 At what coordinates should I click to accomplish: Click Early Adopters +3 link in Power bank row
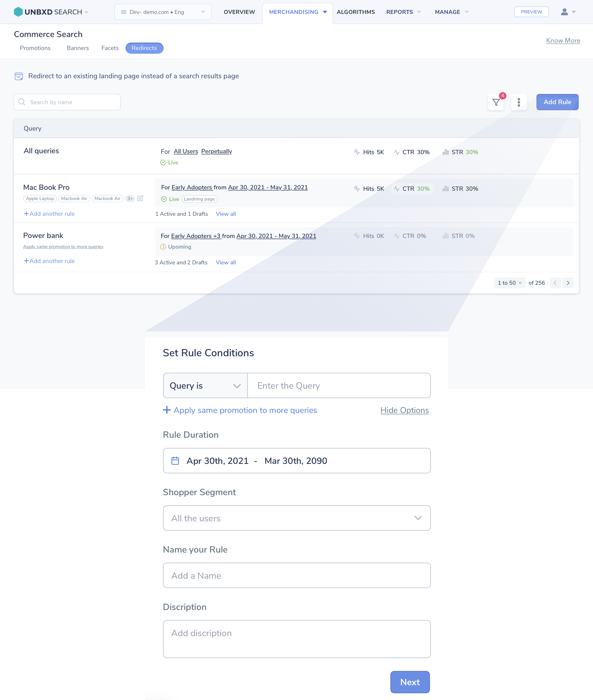tap(196, 236)
